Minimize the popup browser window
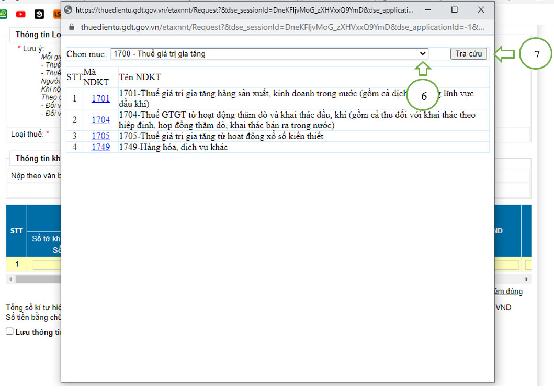The image size is (554, 392). coord(428,10)
